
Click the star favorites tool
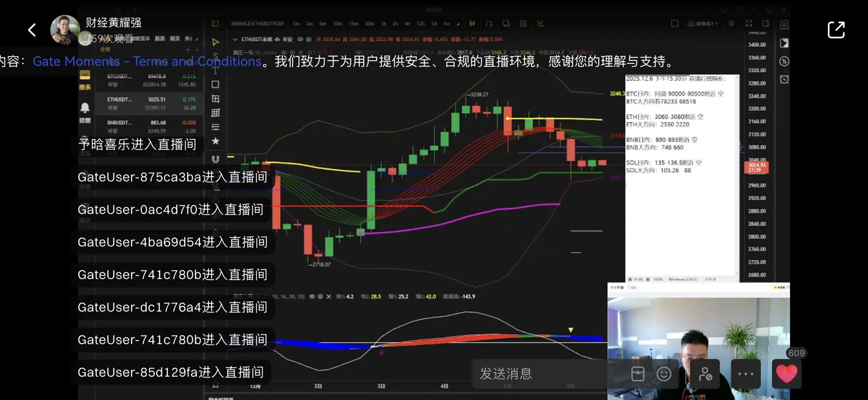click(216, 141)
